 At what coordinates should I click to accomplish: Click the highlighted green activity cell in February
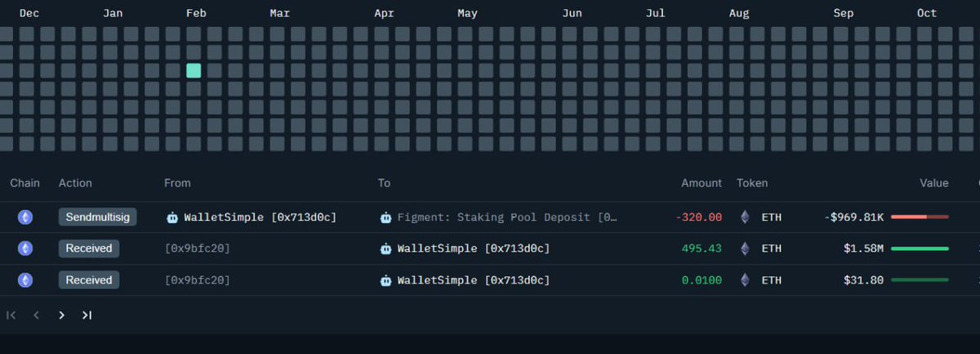pyautogui.click(x=194, y=70)
